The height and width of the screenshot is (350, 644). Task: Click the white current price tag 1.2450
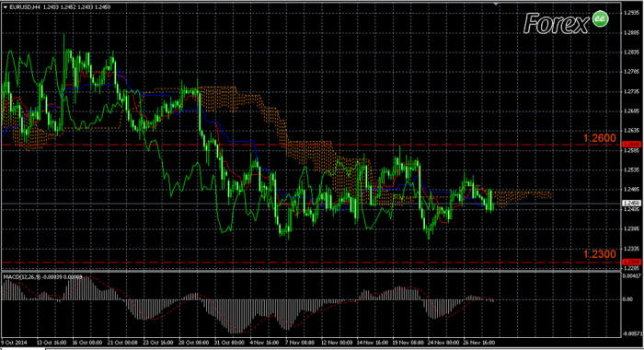632,204
